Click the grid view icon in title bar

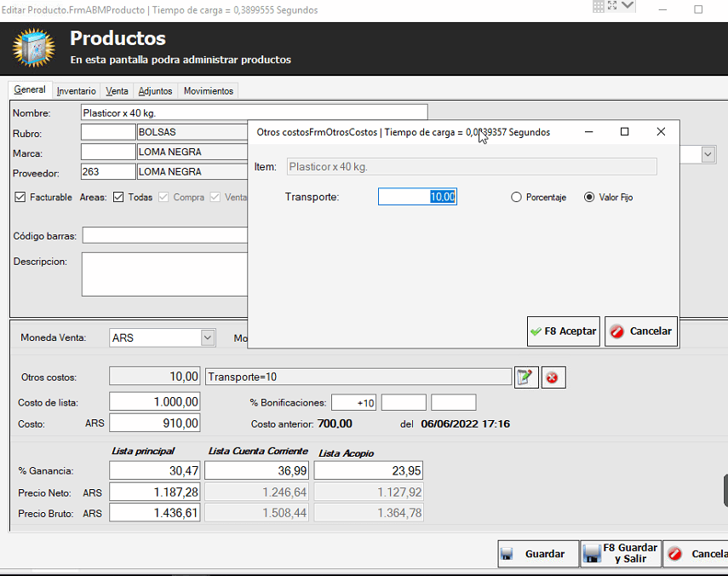point(599,6)
